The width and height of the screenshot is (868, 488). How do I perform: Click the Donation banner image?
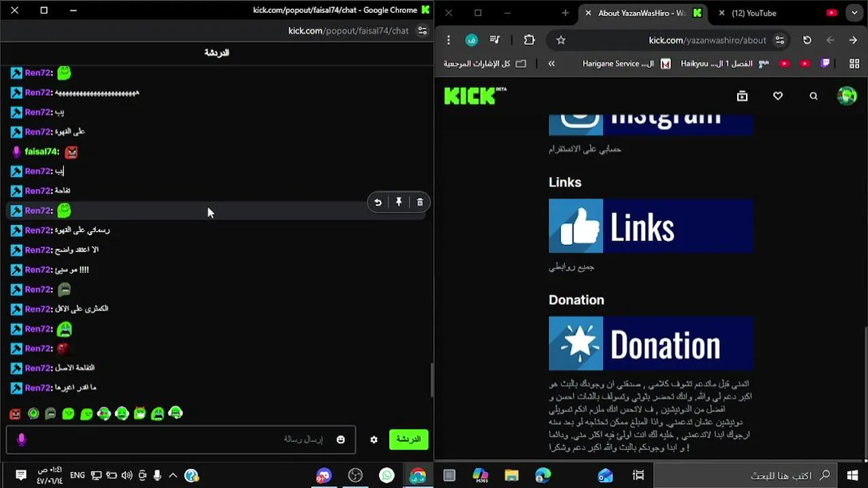click(650, 344)
